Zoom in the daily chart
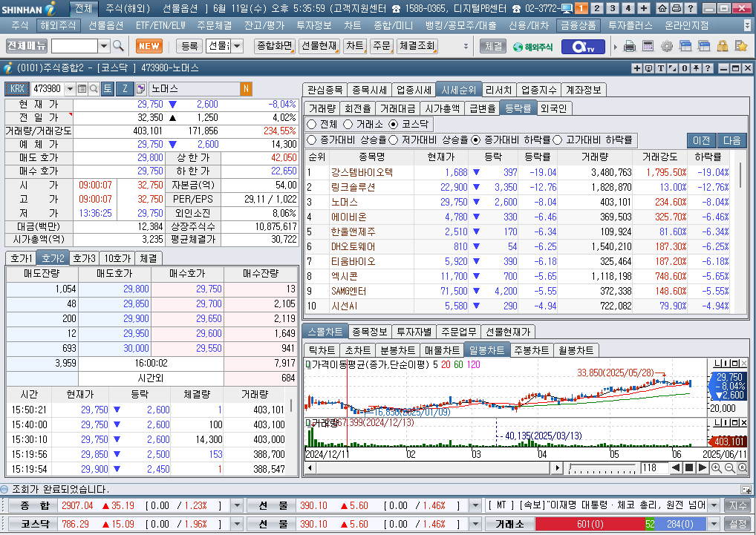 (x=716, y=468)
